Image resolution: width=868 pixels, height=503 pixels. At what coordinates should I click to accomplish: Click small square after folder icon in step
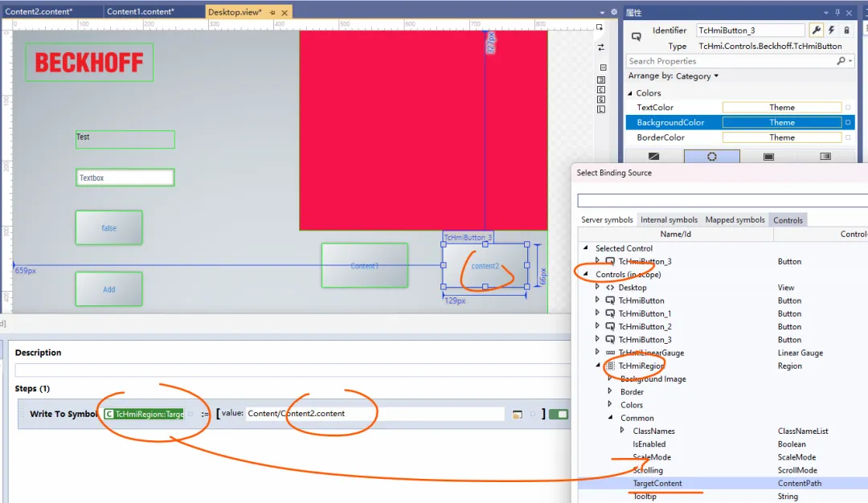pyautogui.click(x=533, y=414)
